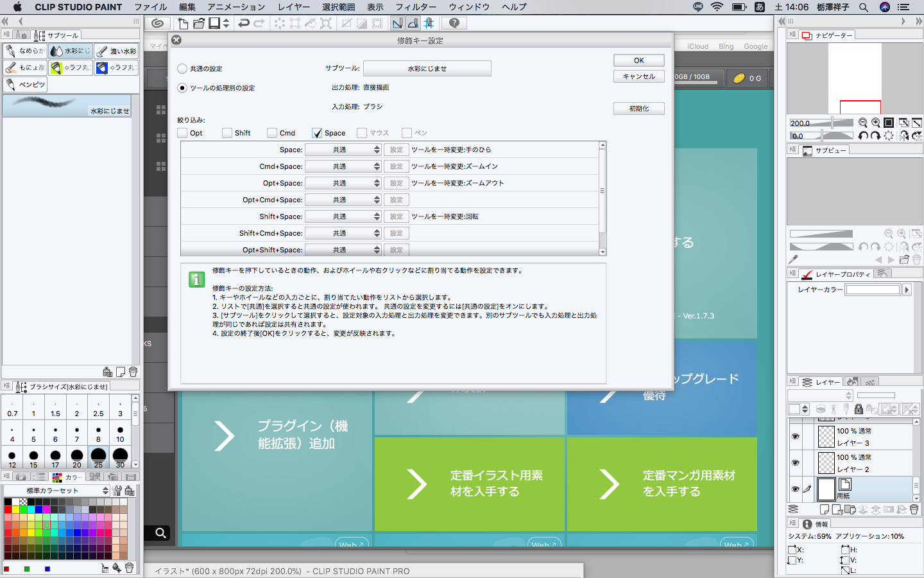
Task: Click the キャンセル button
Action: click(x=638, y=76)
